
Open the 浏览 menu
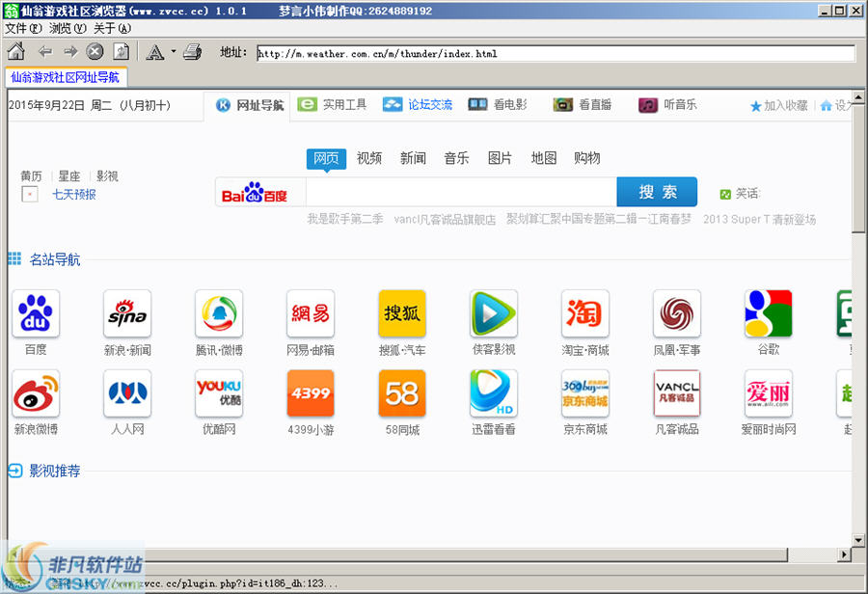click(x=68, y=28)
